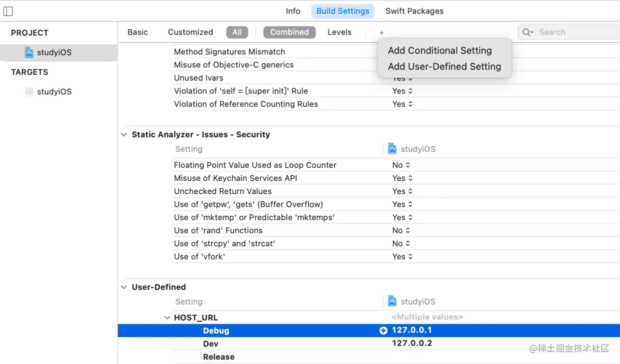Open the Swift Packages tab
Image resolution: width=620 pixels, height=364 pixels.
414,10
